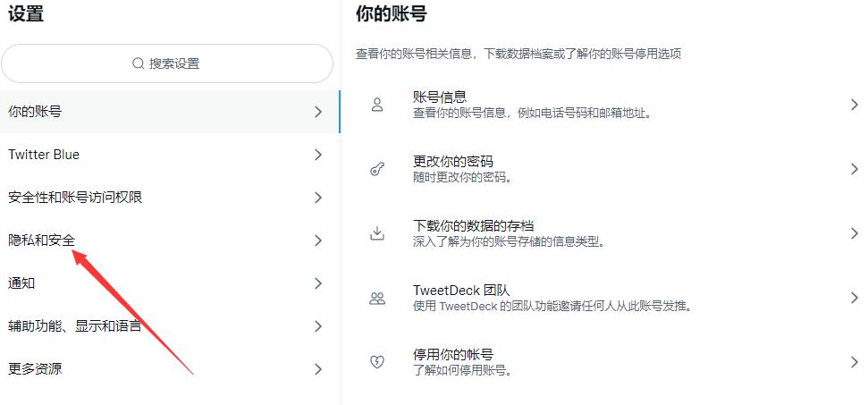Click chevron at right of 账号信息
868x405 pixels.
855,105
